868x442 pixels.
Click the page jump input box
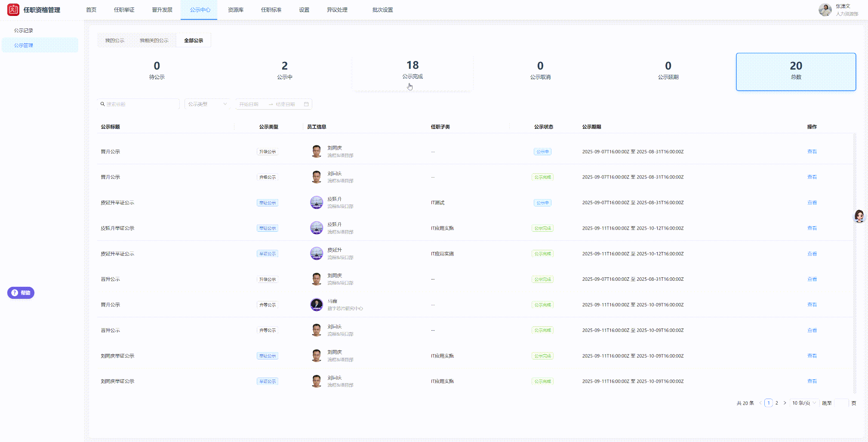coord(841,403)
